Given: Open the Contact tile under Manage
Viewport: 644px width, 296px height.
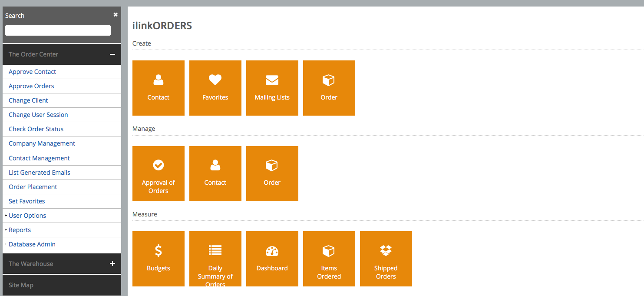Looking at the screenshot, I should coord(215,173).
